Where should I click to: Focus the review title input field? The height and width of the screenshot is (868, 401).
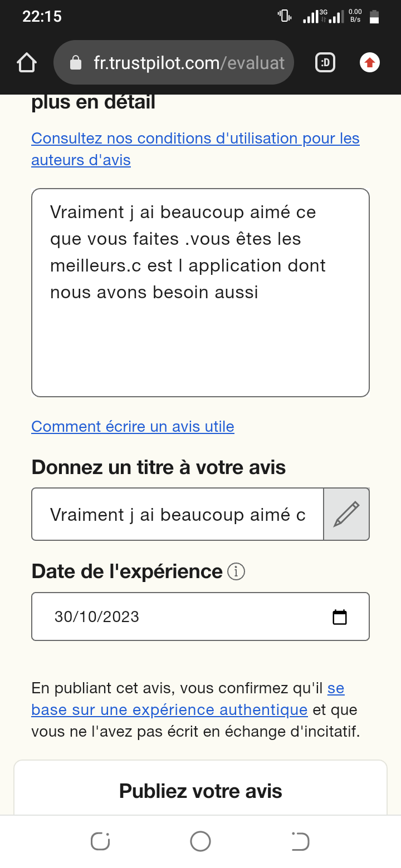[x=177, y=515]
